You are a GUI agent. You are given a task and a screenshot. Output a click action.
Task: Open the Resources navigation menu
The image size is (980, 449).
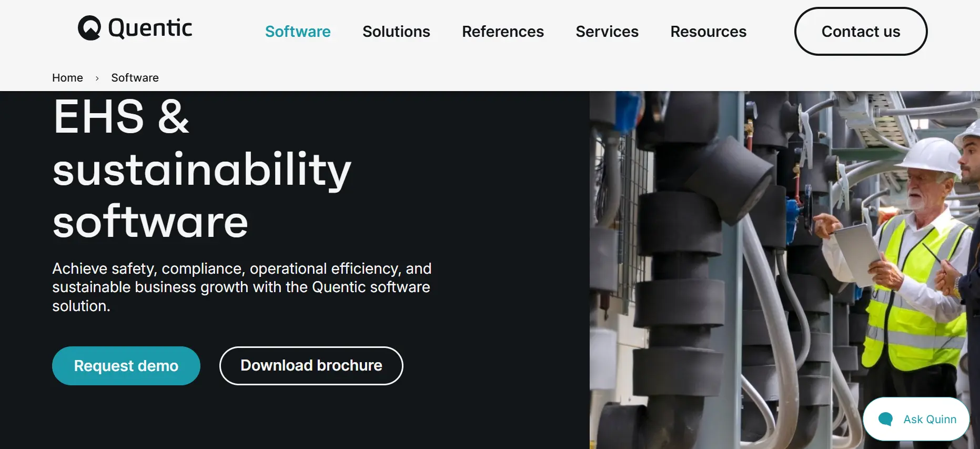708,32
